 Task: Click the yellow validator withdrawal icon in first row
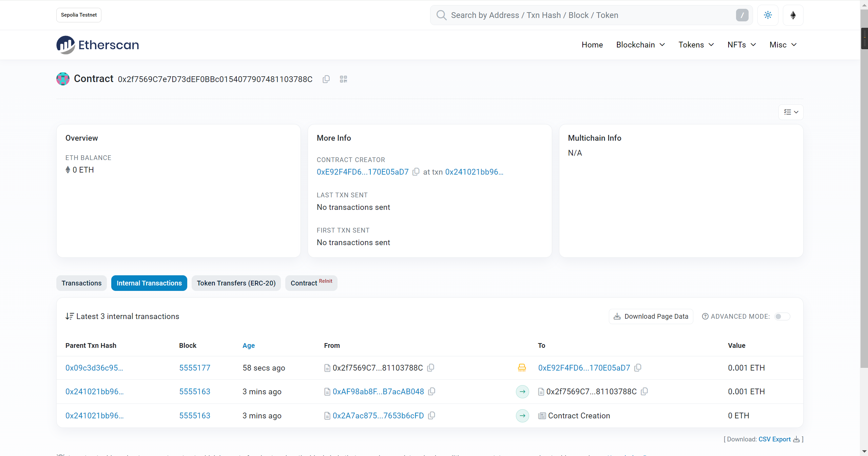(x=522, y=368)
